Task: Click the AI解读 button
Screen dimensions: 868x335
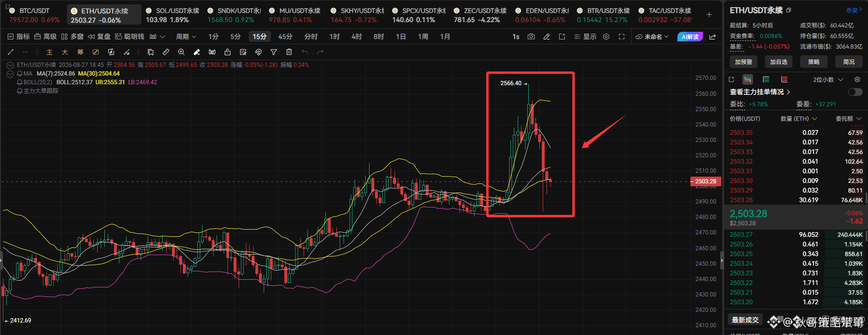Action: coord(690,37)
